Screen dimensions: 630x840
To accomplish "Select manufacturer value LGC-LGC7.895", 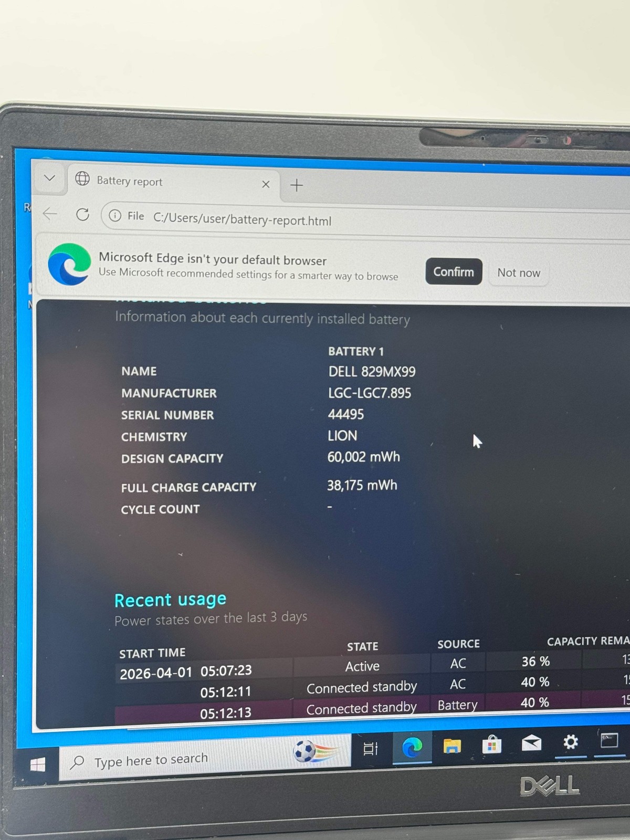I will click(370, 393).
